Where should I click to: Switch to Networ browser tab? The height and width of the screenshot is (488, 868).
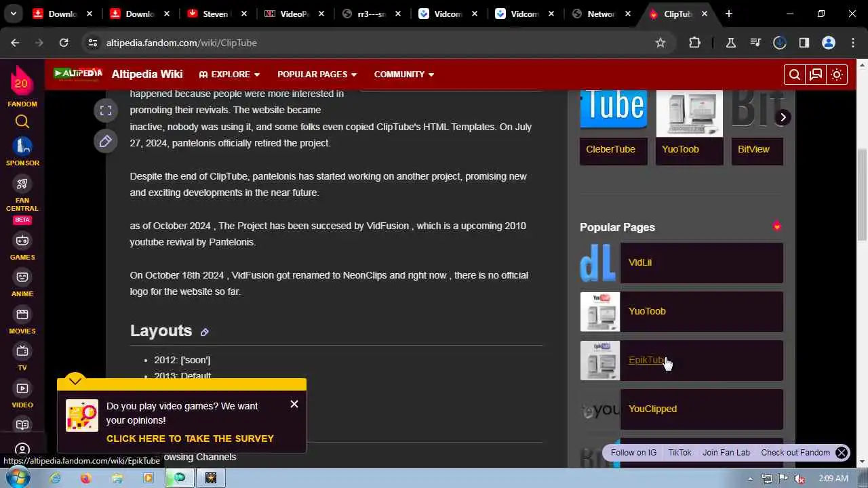[x=601, y=14]
